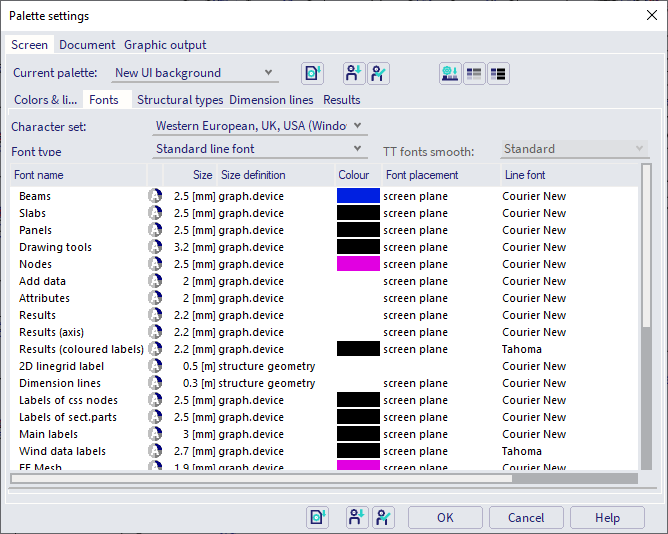
Task: Click the document icon in the bottom button bar
Action: tap(318, 517)
